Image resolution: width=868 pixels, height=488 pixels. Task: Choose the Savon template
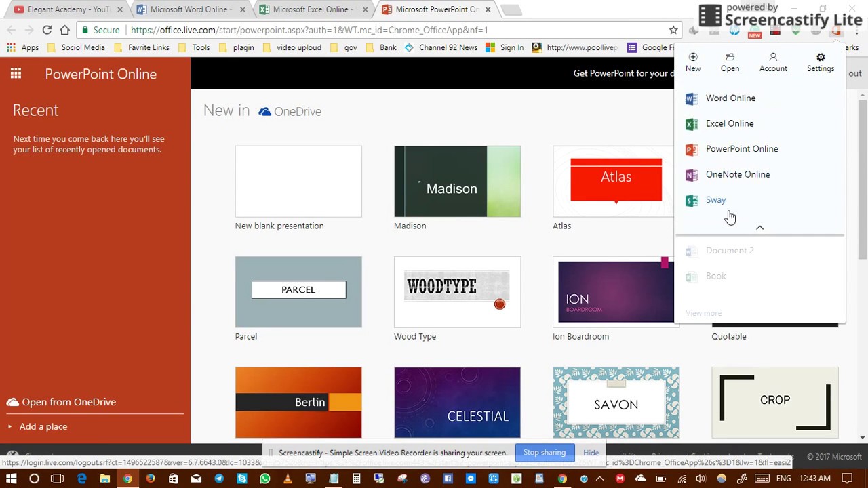[x=616, y=403]
